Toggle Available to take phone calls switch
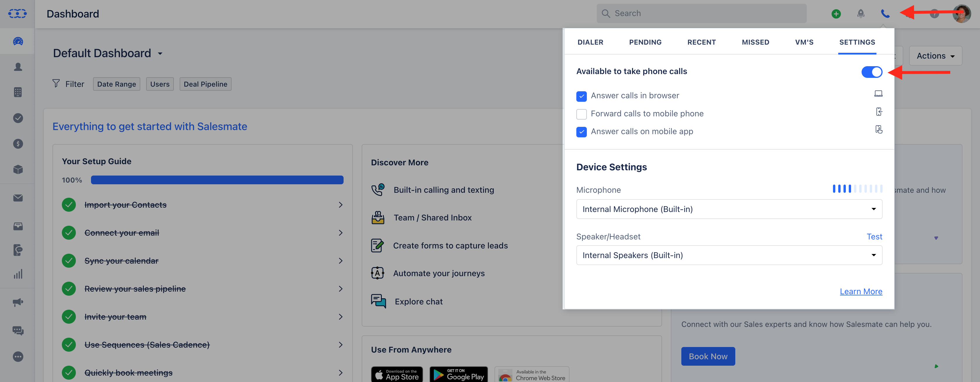Image resolution: width=980 pixels, height=382 pixels. coord(871,72)
